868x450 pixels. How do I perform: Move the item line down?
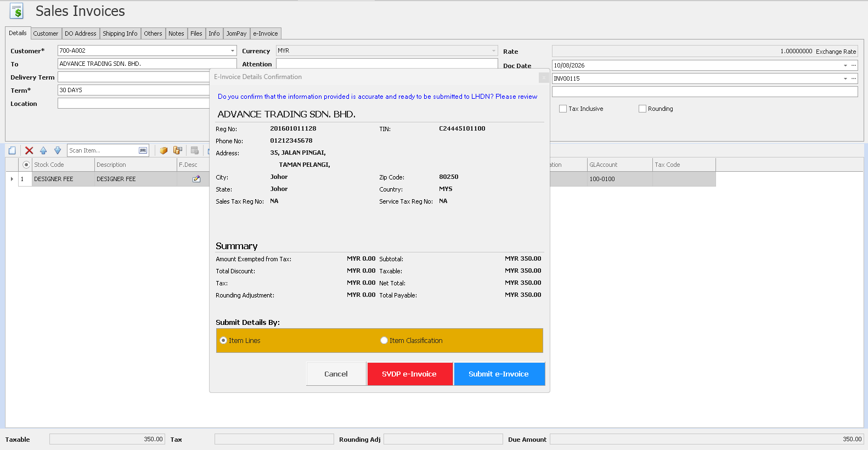58,150
